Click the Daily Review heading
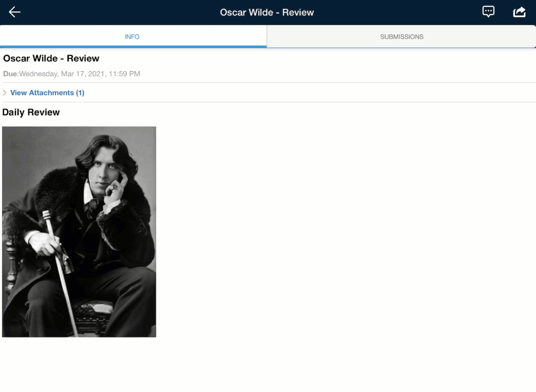Screen dimensions: 536x392 click(x=31, y=112)
